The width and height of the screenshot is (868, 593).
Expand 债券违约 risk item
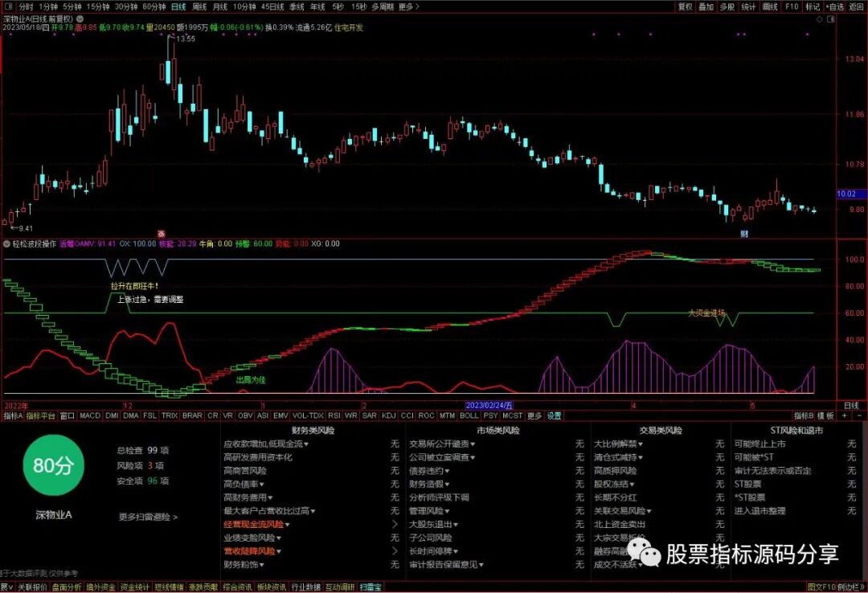429,471
